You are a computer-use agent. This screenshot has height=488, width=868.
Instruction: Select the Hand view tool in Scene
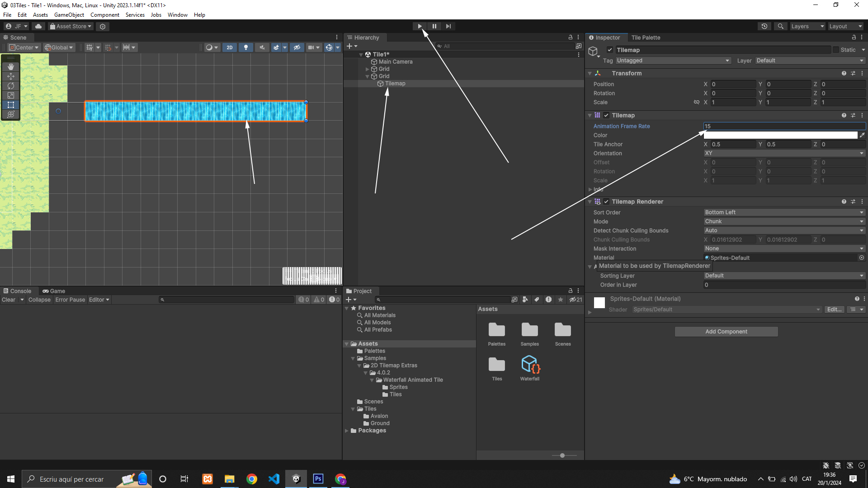click(x=11, y=67)
